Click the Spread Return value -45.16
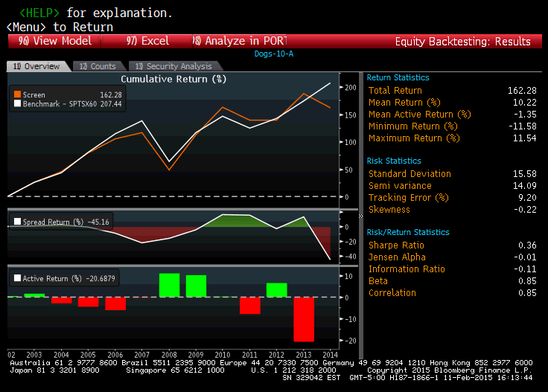 [98, 222]
